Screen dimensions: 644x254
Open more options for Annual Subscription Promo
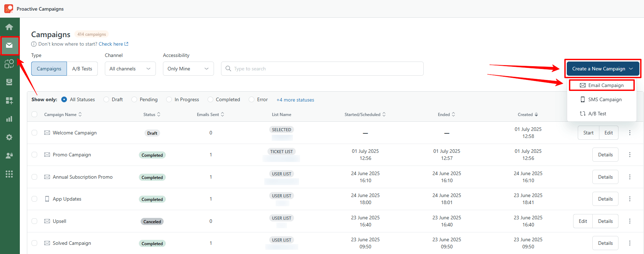click(x=629, y=177)
